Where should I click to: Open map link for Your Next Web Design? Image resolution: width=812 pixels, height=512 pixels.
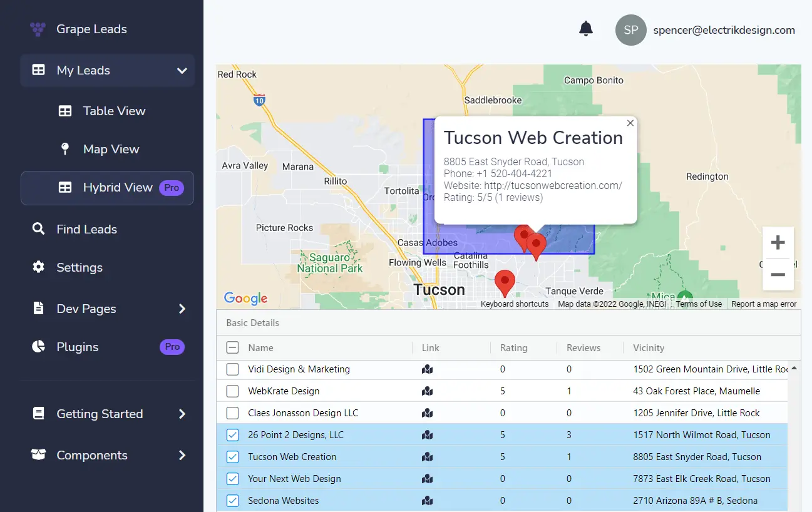pyautogui.click(x=428, y=479)
